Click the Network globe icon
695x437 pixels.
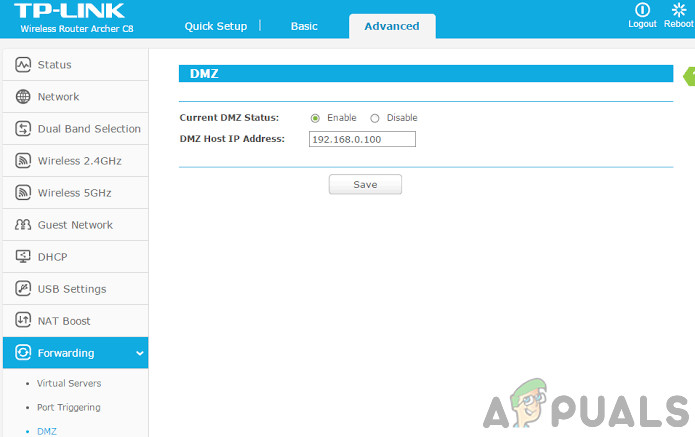pyautogui.click(x=23, y=97)
